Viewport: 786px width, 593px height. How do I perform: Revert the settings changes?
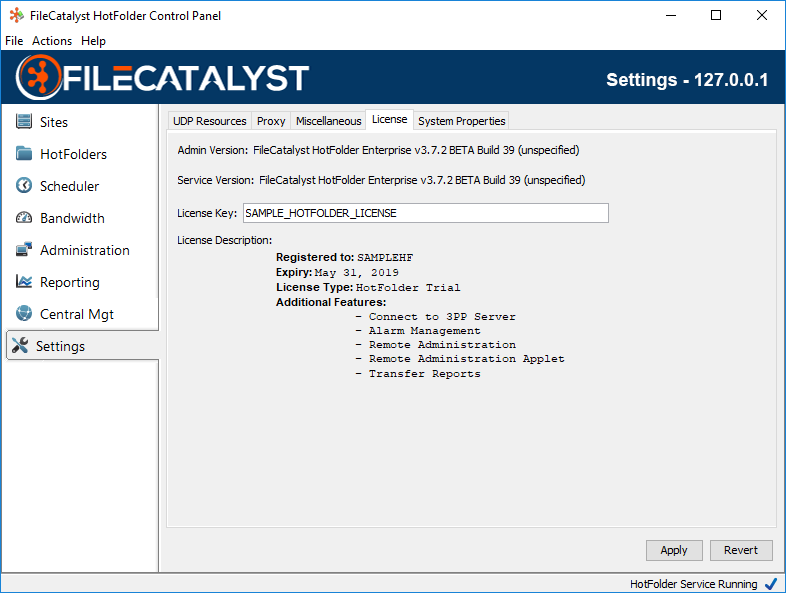tap(741, 550)
